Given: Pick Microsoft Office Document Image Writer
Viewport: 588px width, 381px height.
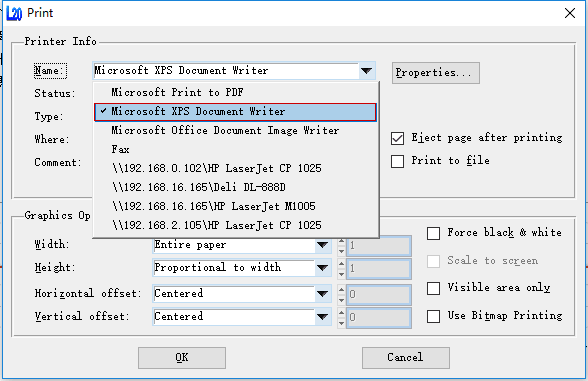Looking at the screenshot, I should 236,130.
